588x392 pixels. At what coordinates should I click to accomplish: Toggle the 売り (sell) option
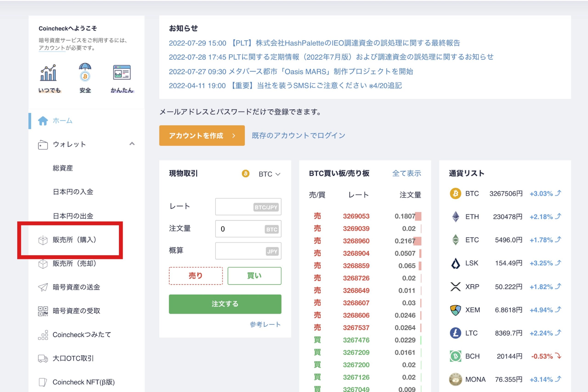[195, 276]
